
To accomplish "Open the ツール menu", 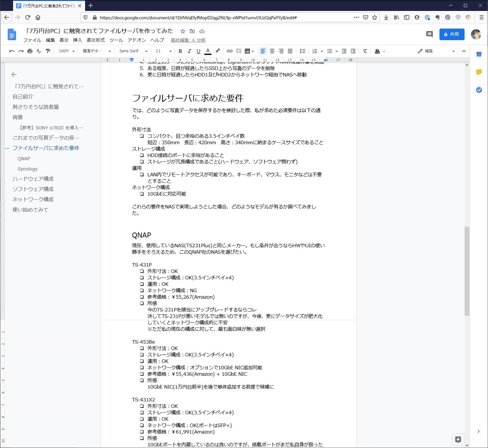I will click(x=116, y=40).
